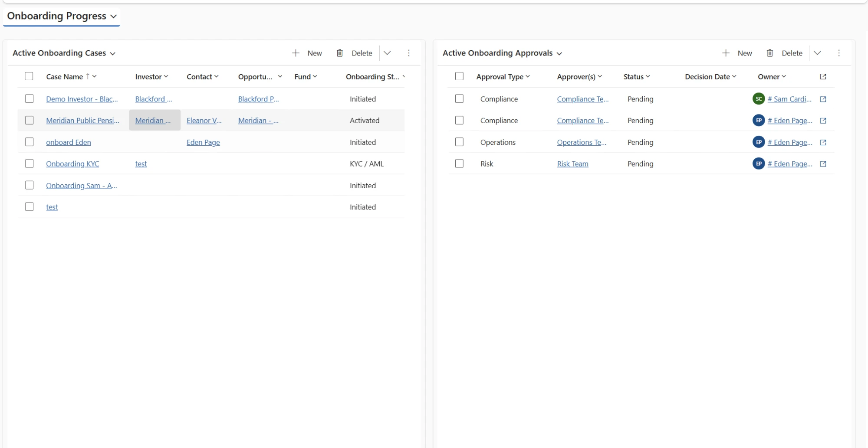Click plus icon for New onboarding approval
The width and height of the screenshot is (868, 448).
coord(726,53)
